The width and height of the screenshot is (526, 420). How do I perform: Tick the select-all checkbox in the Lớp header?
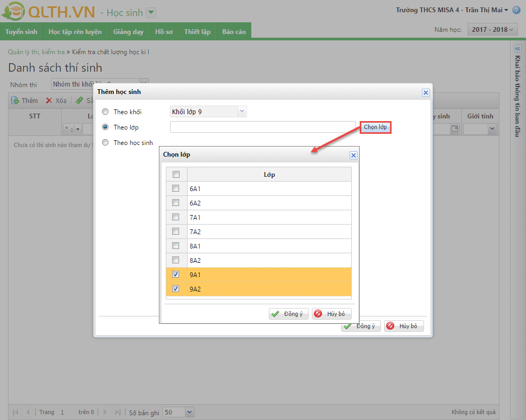point(176,174)
